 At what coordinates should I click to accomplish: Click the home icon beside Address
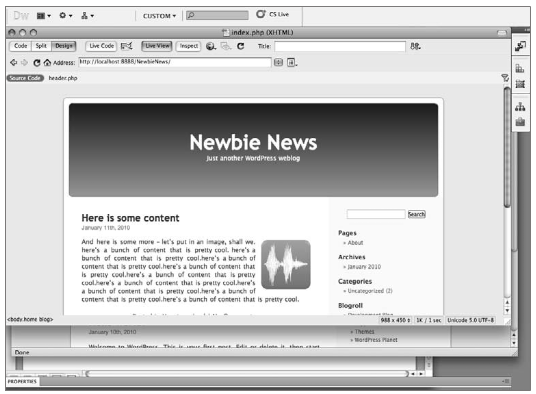47,63
